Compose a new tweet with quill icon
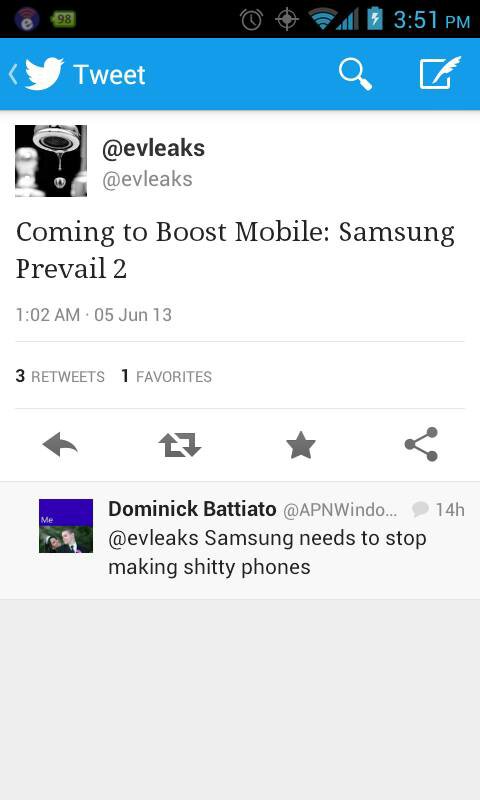Image resolution: width=480 pixels, height=800 pixels. pyautogui.click(x=440, y=73)
